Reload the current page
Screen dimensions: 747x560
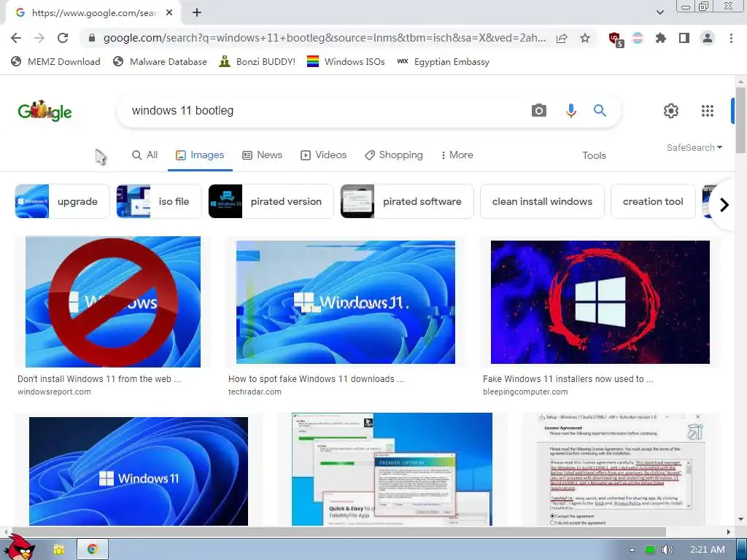pos(63,38)
